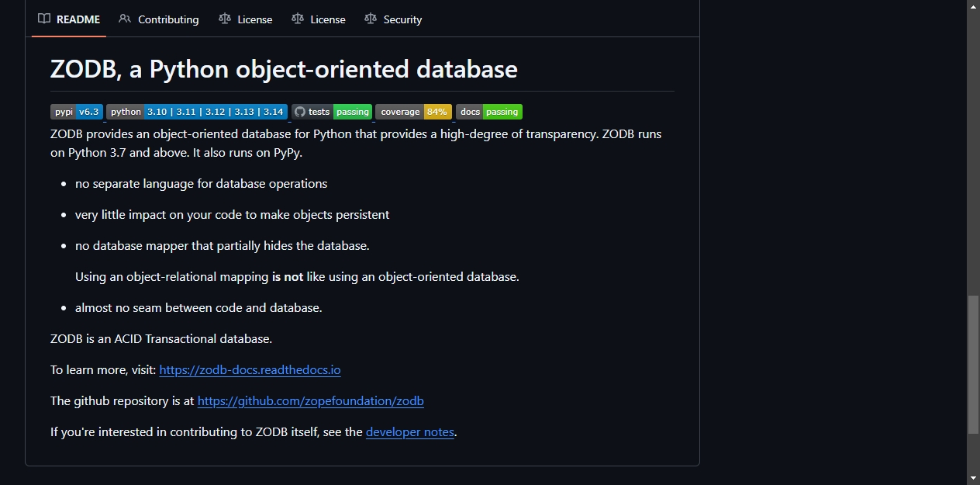
Task: Click the bold 'is not' text
Action: pyautogui.click(x=288, y=277)
